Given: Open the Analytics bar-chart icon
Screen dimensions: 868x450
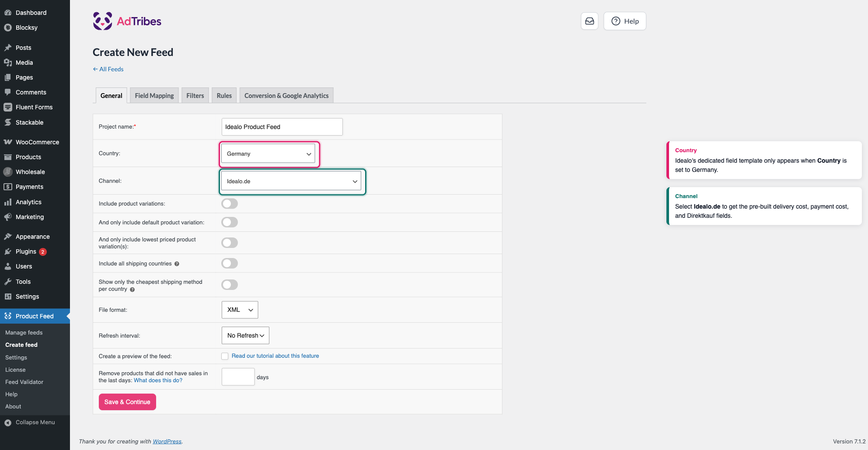Looking at the screenshot, I should [8, 202].
